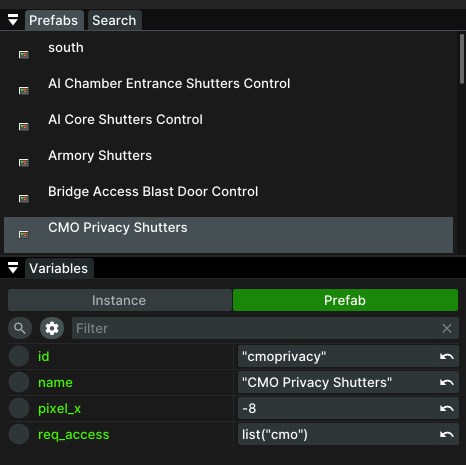
Task: Reset the pixel_x value with undo arrow
Action: pyautogui.click(x=447, y=408)
